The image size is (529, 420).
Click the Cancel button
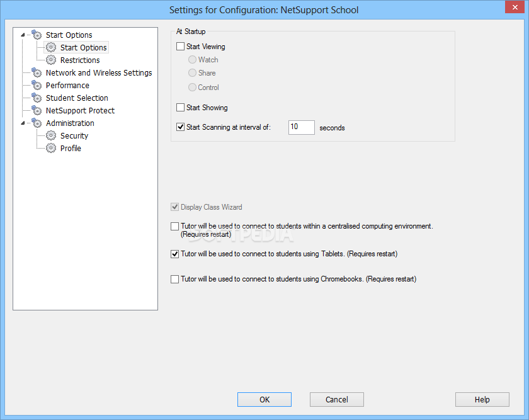pos(337,399)
